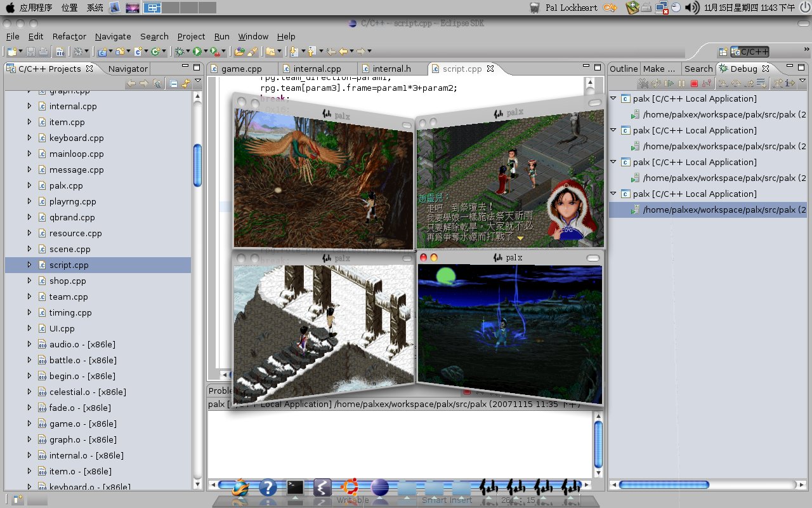Open the C/C++ Projects view menu triangle

[198, 81]
